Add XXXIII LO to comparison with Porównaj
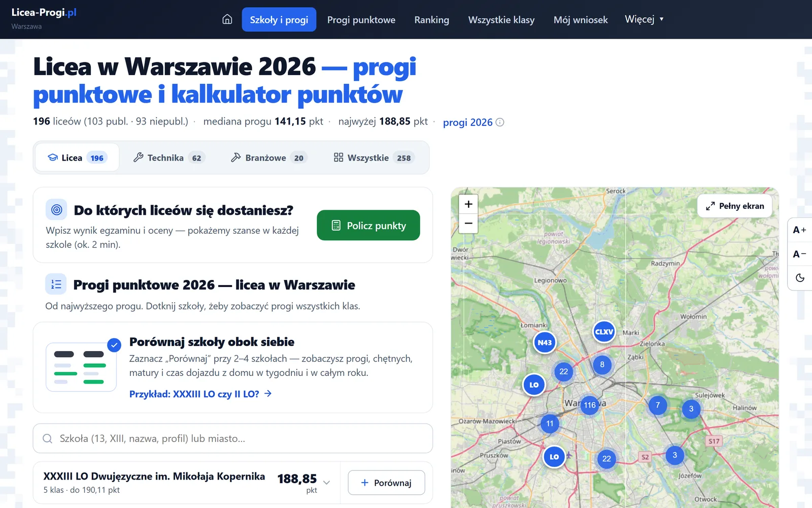 (x=386, y=483)
